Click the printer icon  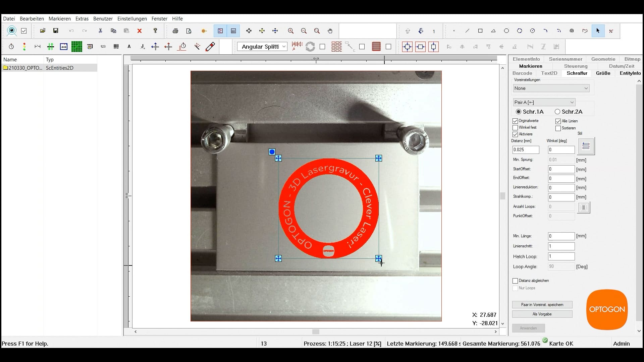pyautogui.click(x=175, y=31)
